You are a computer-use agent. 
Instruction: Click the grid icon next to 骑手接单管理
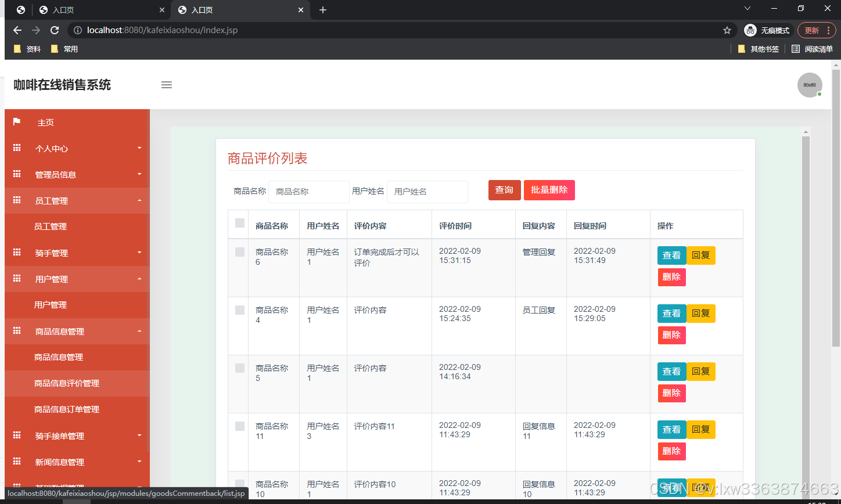[x=16, y=435]
